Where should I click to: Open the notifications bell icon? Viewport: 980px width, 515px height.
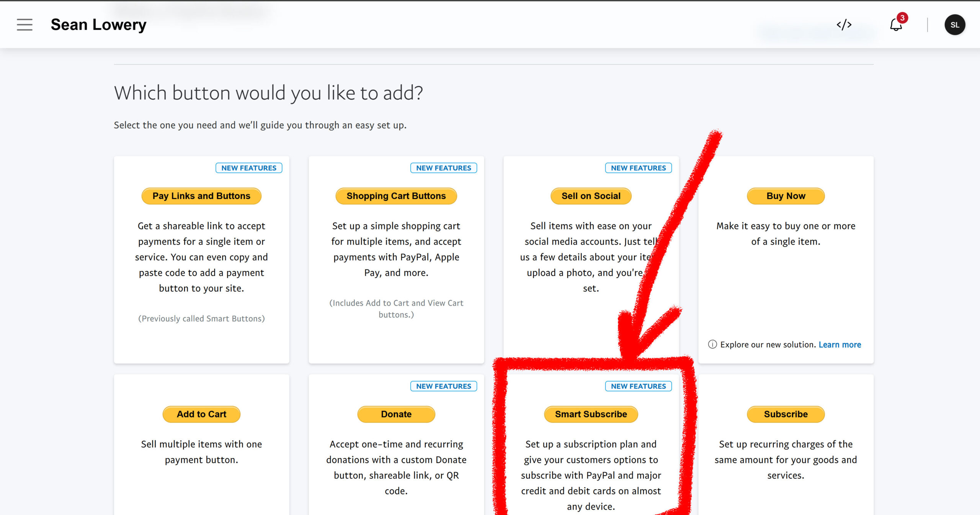tap(895, 26)
